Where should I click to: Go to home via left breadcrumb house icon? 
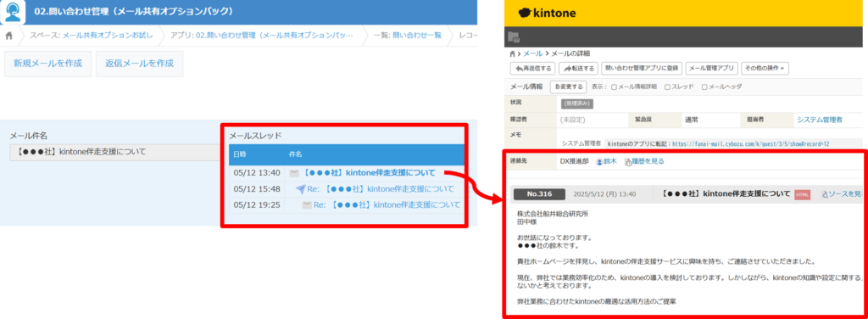pyautogui.click(x=8, y=36)
